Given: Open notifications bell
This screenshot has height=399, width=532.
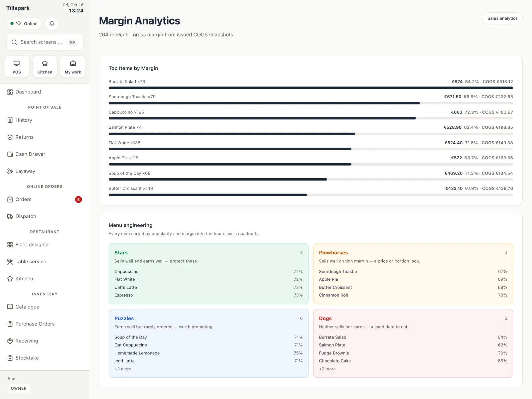Looking at the screenshot, I should (52, 24).
